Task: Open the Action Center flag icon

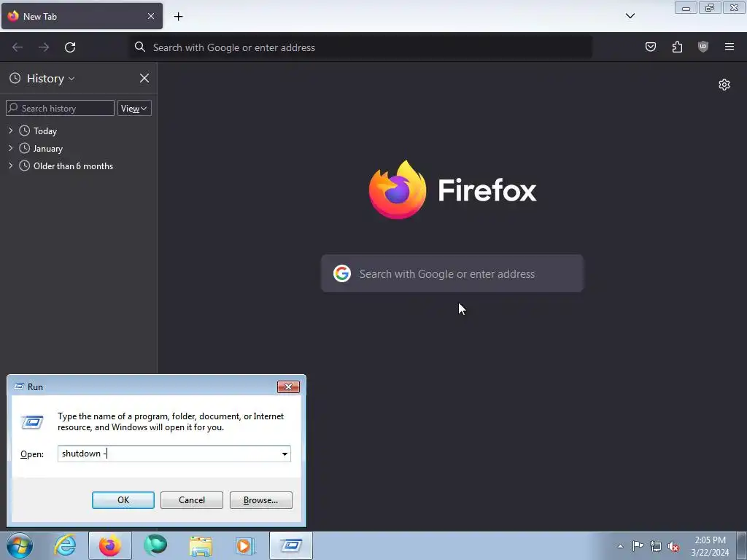Action: [x=638, y=546]
